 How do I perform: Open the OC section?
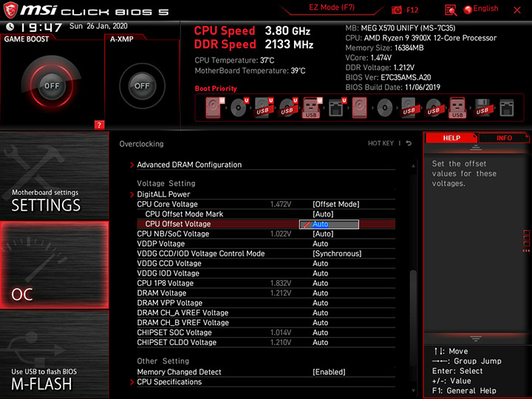[54, 265]
